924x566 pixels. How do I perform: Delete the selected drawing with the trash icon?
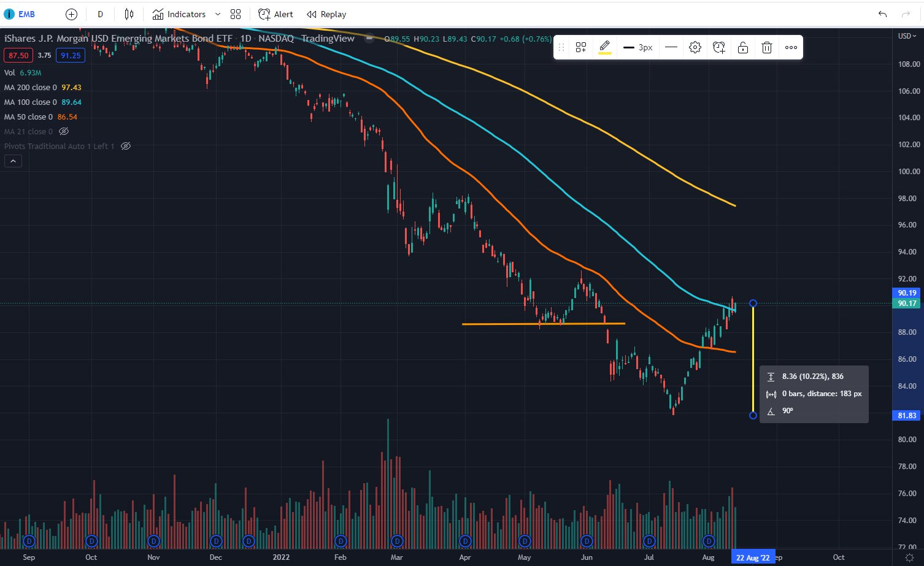click(x=767, y=47)
